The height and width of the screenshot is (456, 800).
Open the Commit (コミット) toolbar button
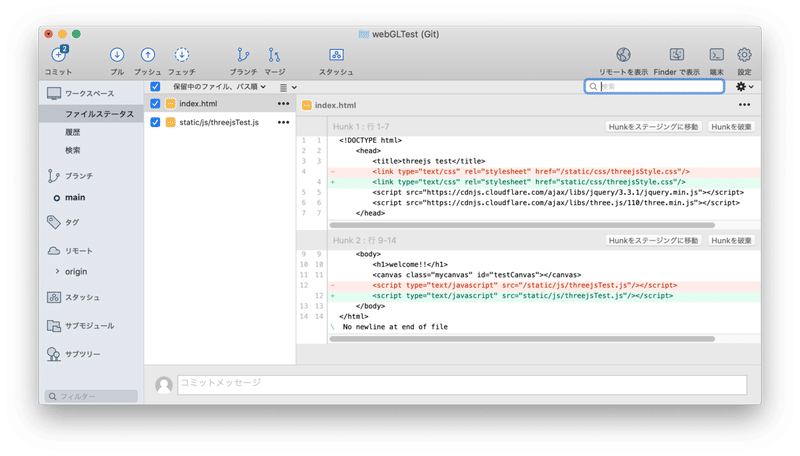click(59, 54)
